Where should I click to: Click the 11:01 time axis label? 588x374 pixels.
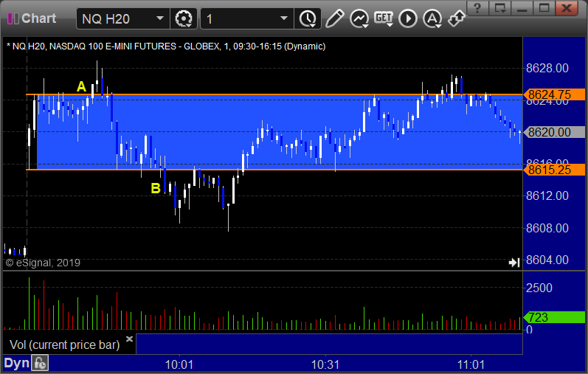471,364
